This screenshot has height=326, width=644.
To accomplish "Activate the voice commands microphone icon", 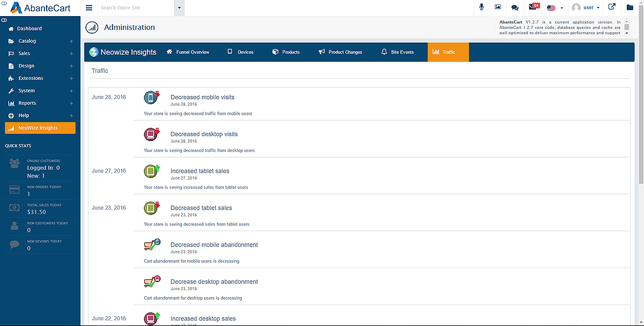I will (481, 7).
